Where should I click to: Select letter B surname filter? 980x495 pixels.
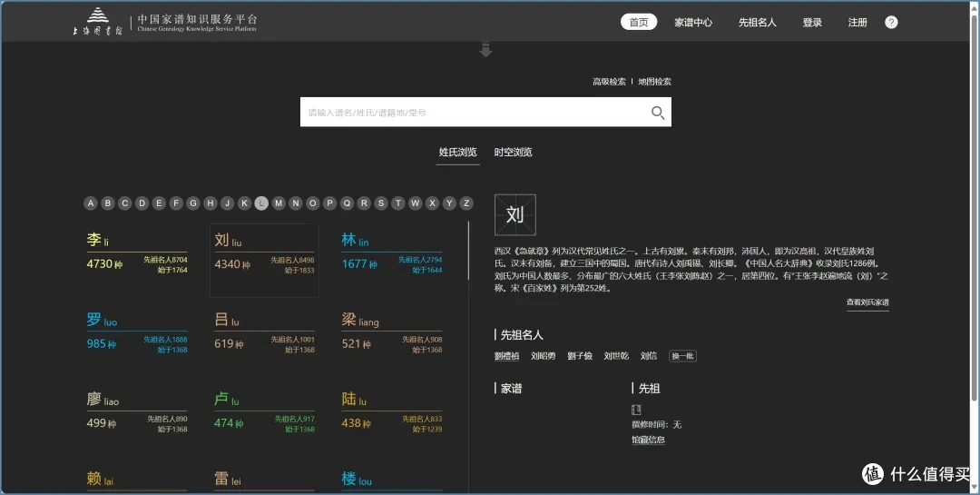pyautogui.click(x=107, y=203)
